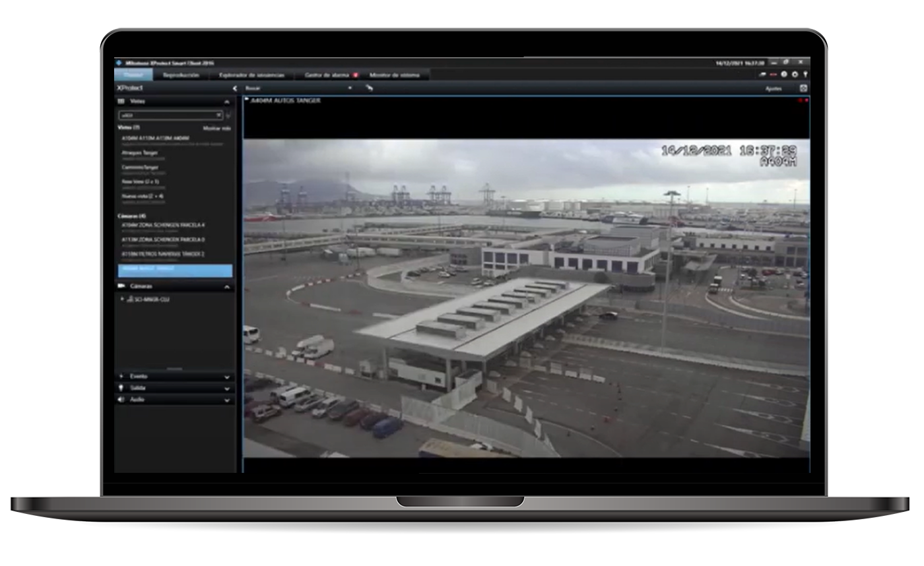The width and height of the screenshot is (924, 566).
Task: Open the Monitor de sistema tab
Action: (396, 75)
